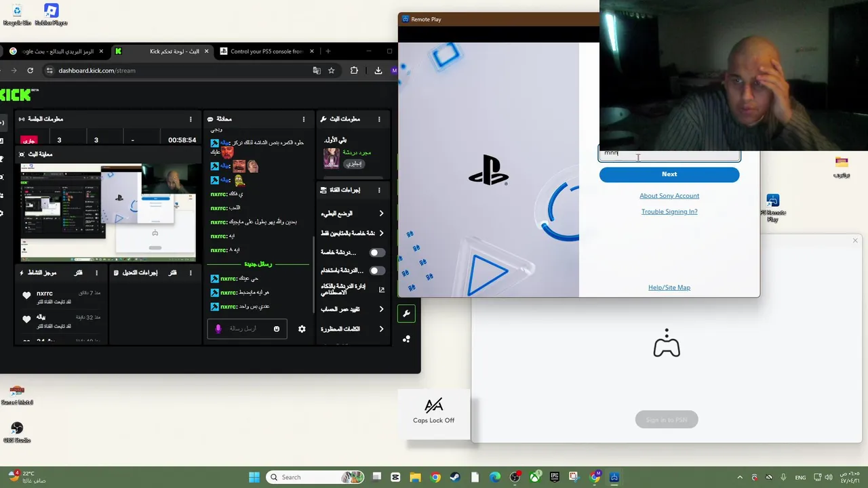Open Epic Games Launcher from taskbar
Screen dimensions: 868x488
(555, 477)
